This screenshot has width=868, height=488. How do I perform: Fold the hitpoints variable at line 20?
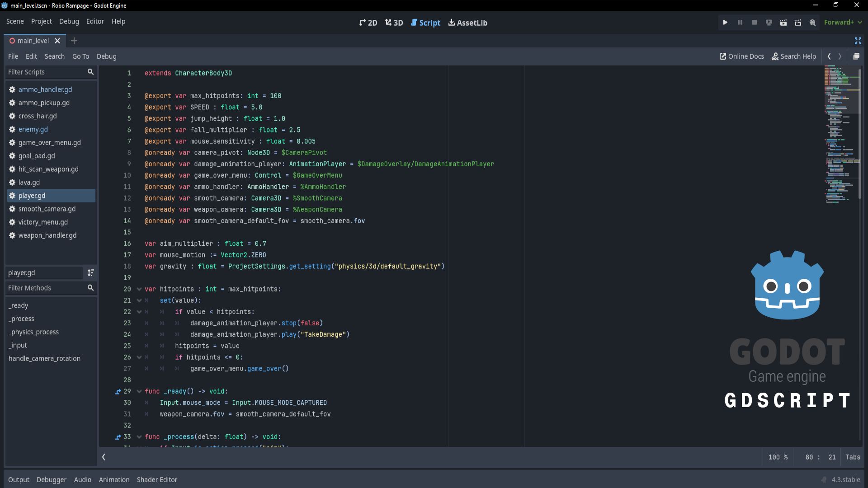139,289
